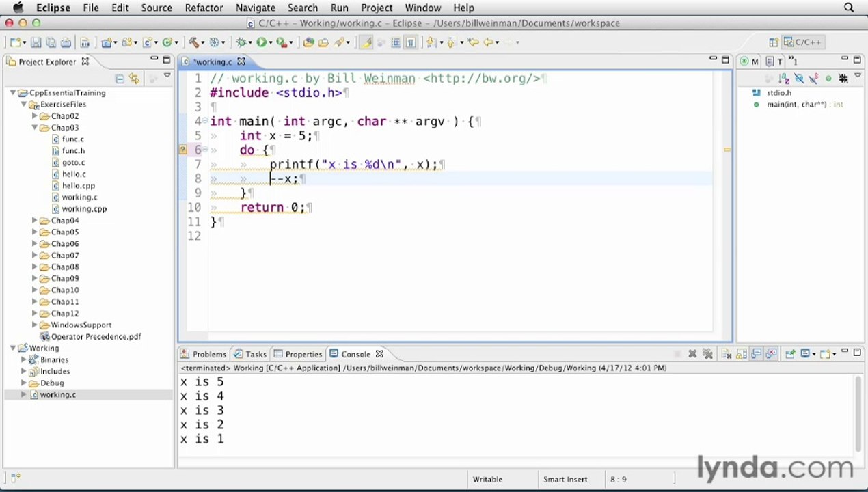Click the Print toolbar icon

[66, 42]
